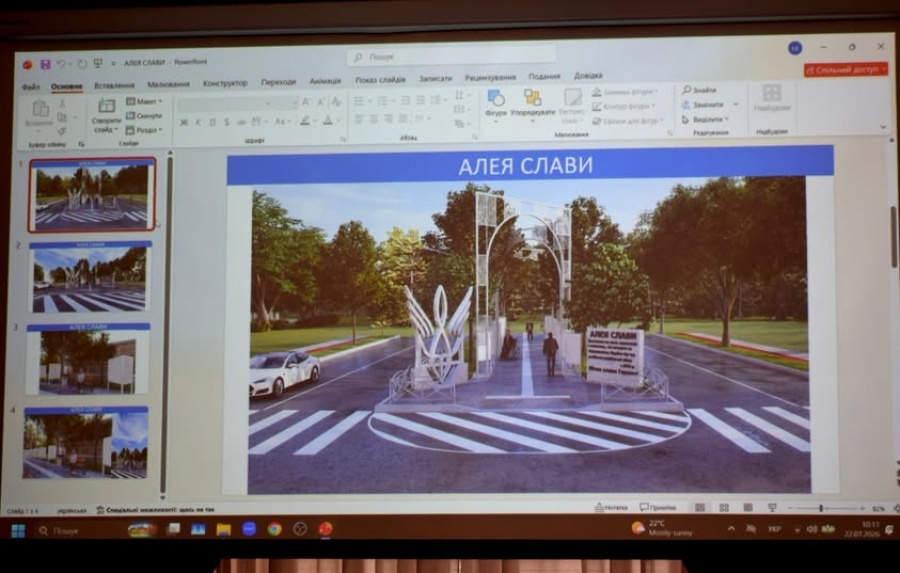Click Знайти to find text
900x573 pixels.
tap(700, 90)
